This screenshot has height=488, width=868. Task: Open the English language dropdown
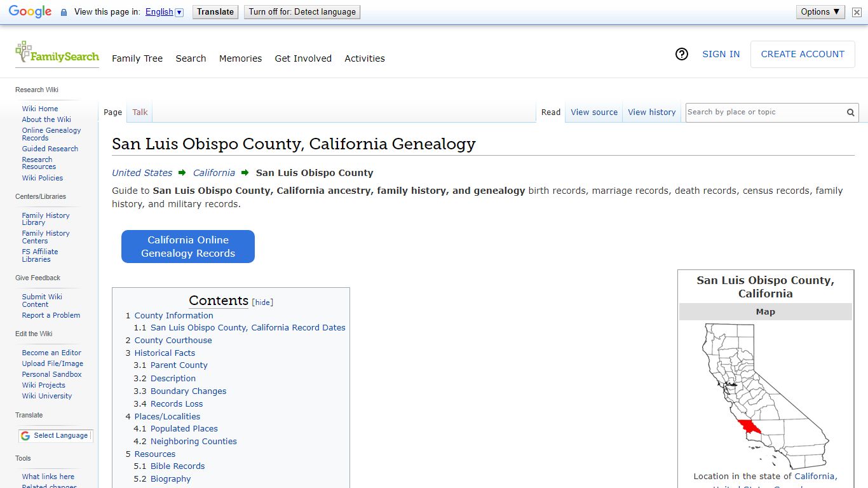[x=164, y=12]
